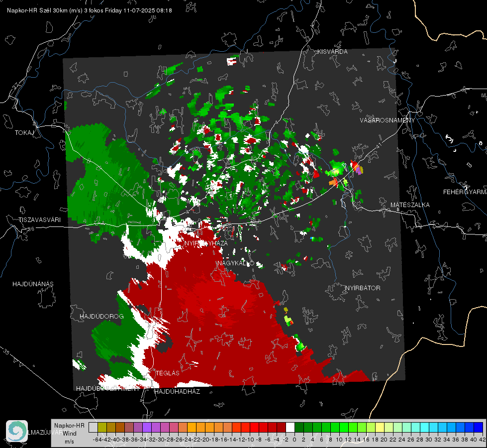The height and width of the screenshot is (448, 487).
Task: Click the -10 value on the legend scale
Action: pyautogui.click(x=250, y=440)
